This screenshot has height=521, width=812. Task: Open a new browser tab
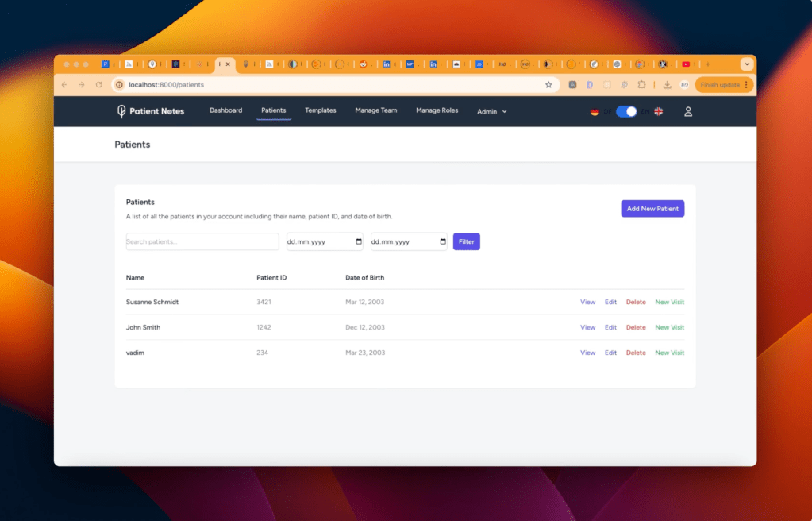click(708, 64)
